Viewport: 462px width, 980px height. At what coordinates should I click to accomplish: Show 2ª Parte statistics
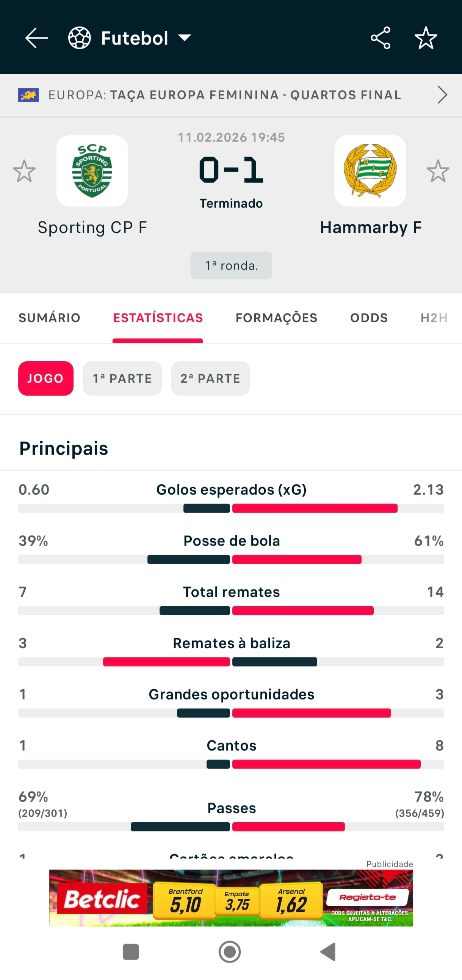pyautogui.click(x=210, y=378)
